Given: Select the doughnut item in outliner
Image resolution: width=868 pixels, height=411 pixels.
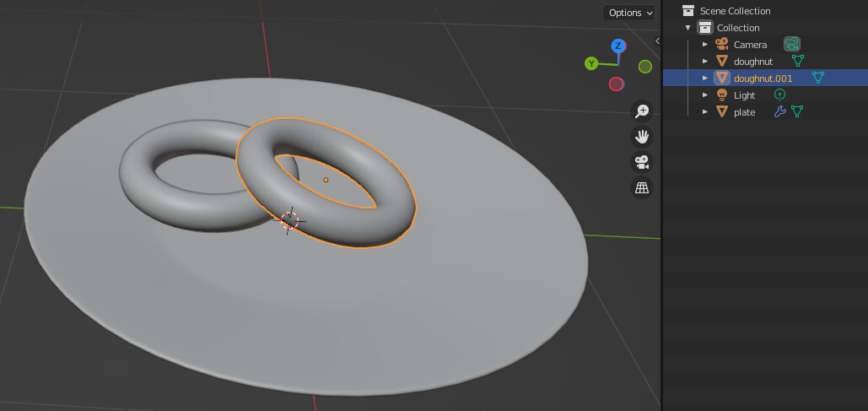Looking at the screenshot, I should (x=752, y=62).
